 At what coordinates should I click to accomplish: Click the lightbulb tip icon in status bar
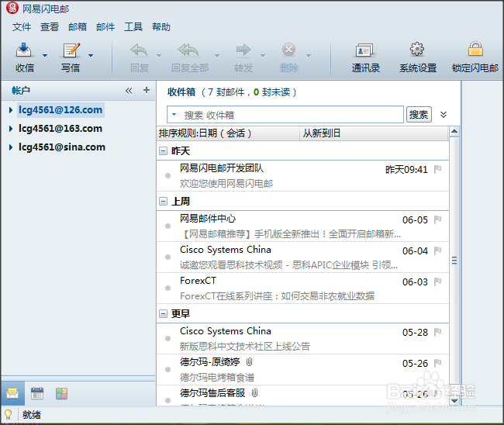[8, 415]
